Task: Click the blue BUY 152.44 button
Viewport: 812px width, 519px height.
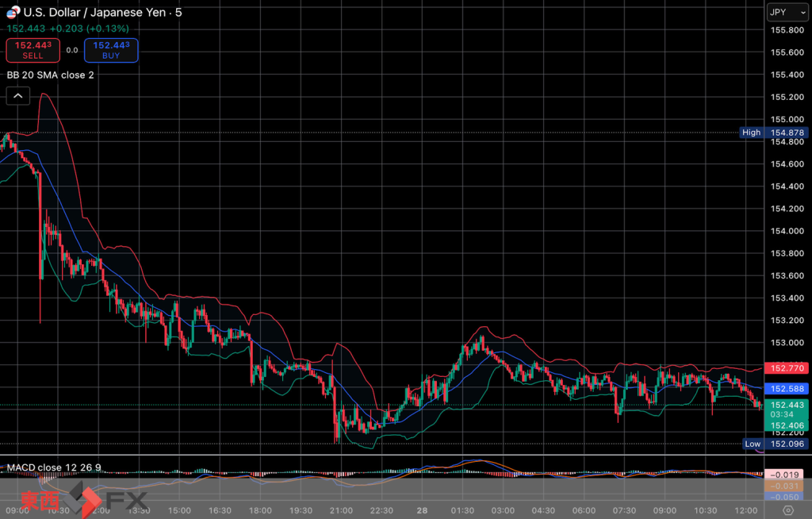Action: [111, 50]
